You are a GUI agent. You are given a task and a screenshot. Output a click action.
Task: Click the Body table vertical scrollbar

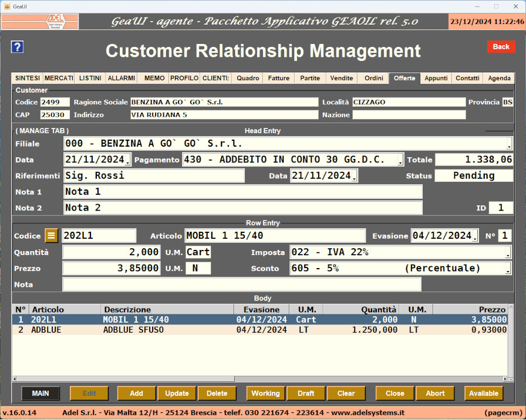pyautogui.click(x=511, y=343)
